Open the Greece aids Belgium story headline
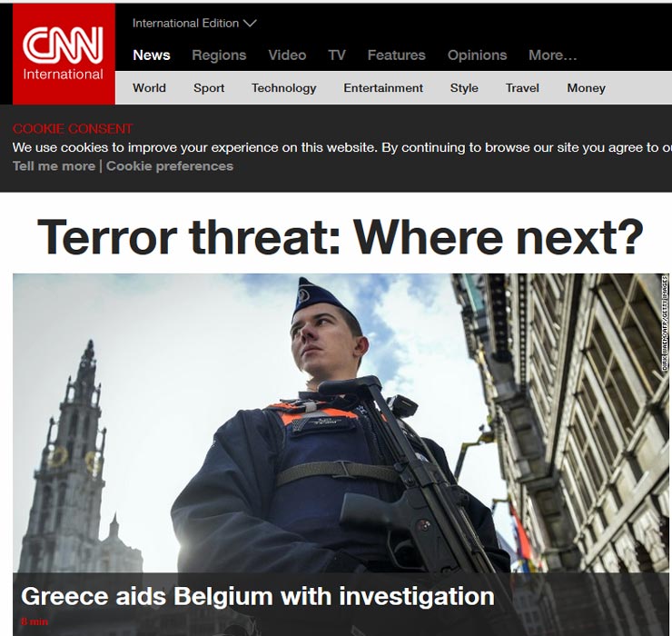The width and height of the screenshot is (672, 636). tap(258, 596)
